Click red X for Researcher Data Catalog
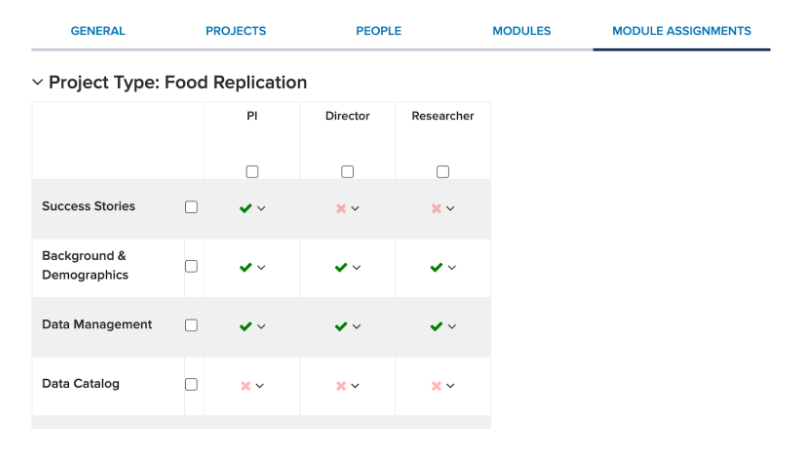 [x=436, y=386]
